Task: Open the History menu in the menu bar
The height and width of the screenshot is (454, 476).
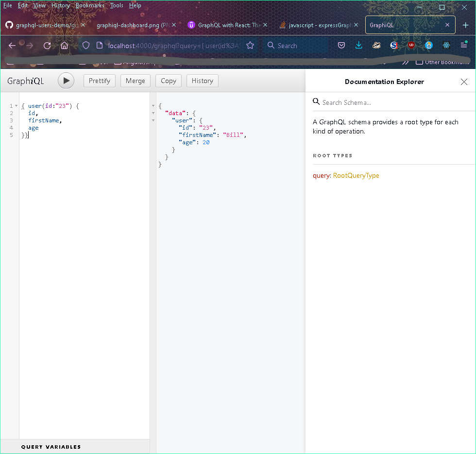Action: point(61,5)
